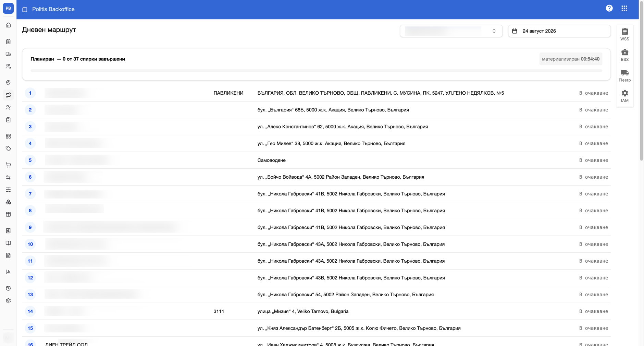Open the history clock sidebar icon
Image resolution: width=644 pixels, height=346 pixels.
coord(8,288)
